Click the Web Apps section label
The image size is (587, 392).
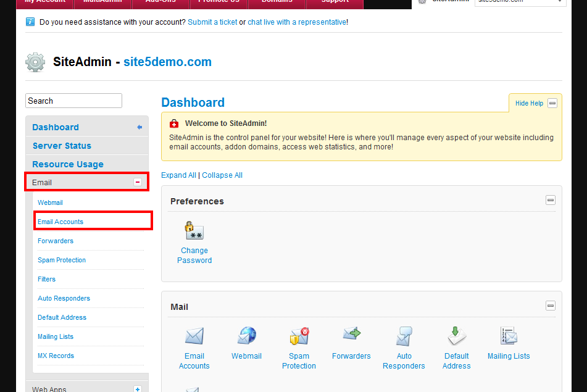pos(49,389)
